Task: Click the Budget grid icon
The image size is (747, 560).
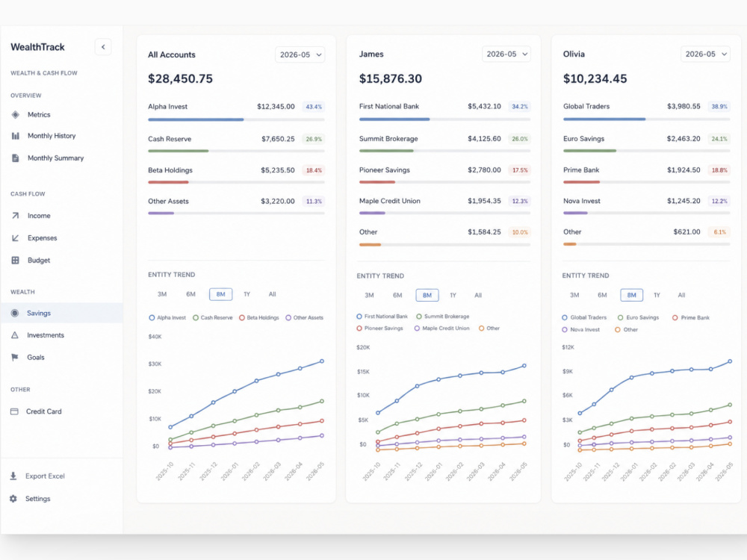Action: pos(15,261)
